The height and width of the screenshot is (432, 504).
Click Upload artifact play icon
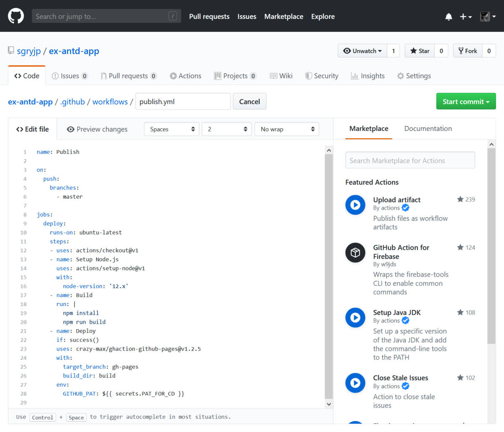pos(355,205)
